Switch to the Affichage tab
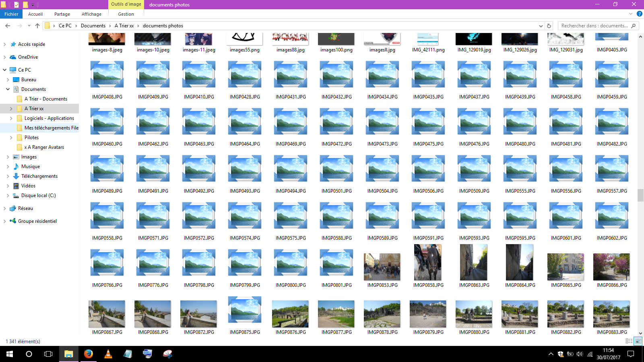Screen dimensions: 644x362 pos(91,14)
